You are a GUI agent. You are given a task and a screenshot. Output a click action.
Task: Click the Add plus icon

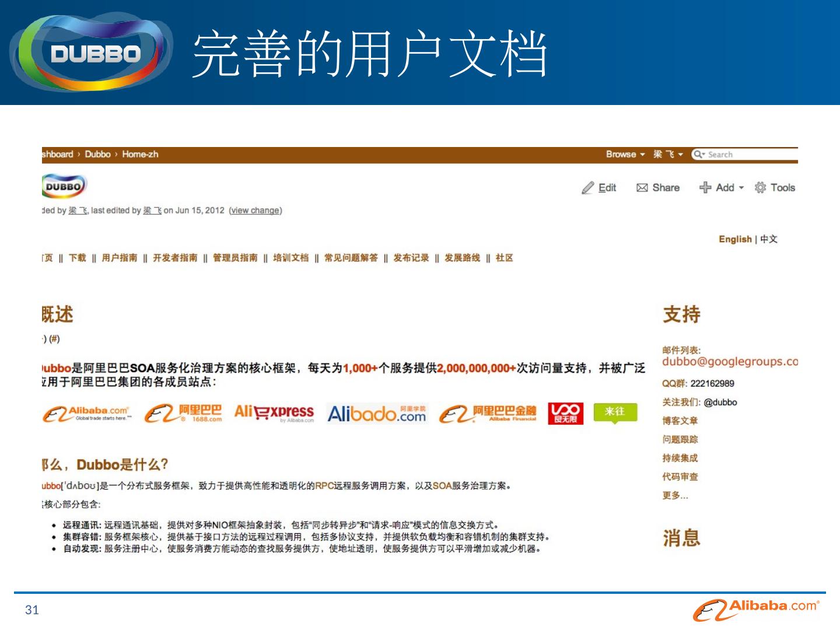pos(705,187)
